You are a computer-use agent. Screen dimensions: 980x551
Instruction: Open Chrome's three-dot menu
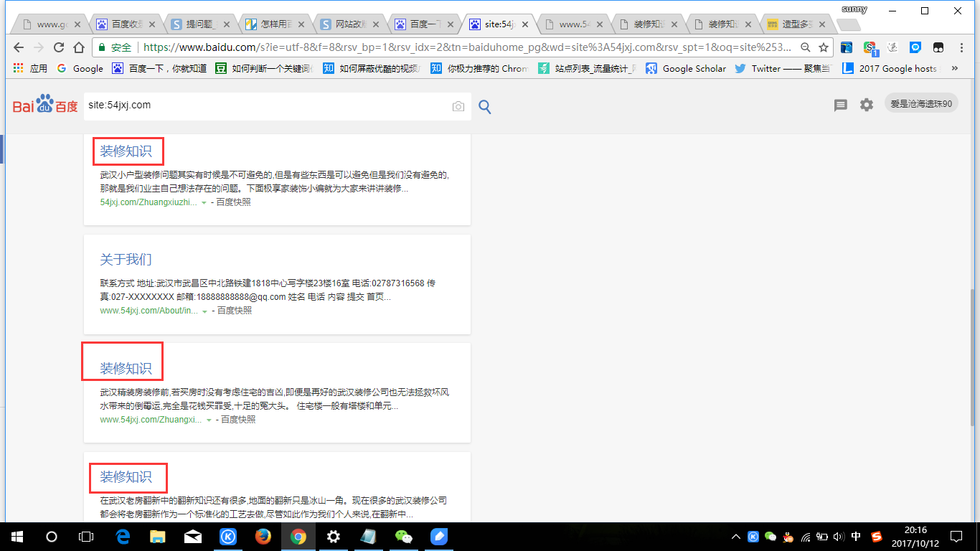pyautogui.click(x=961, y=47)
